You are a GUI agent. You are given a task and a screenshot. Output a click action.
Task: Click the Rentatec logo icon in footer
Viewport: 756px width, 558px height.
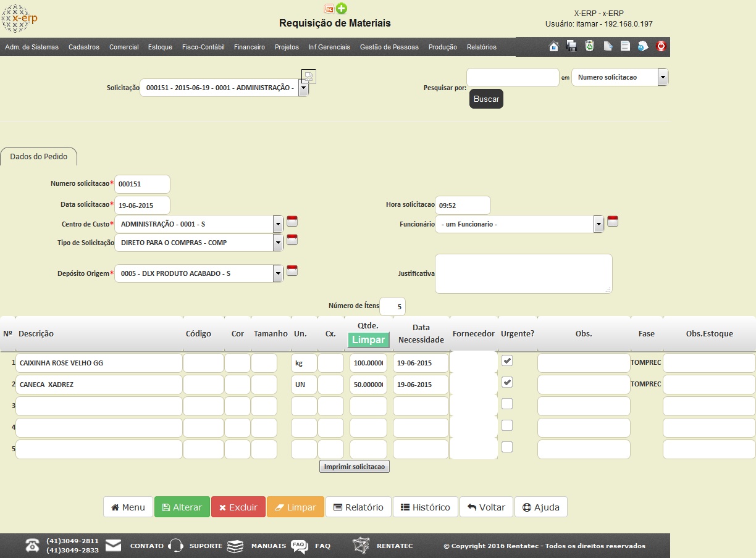361,546
